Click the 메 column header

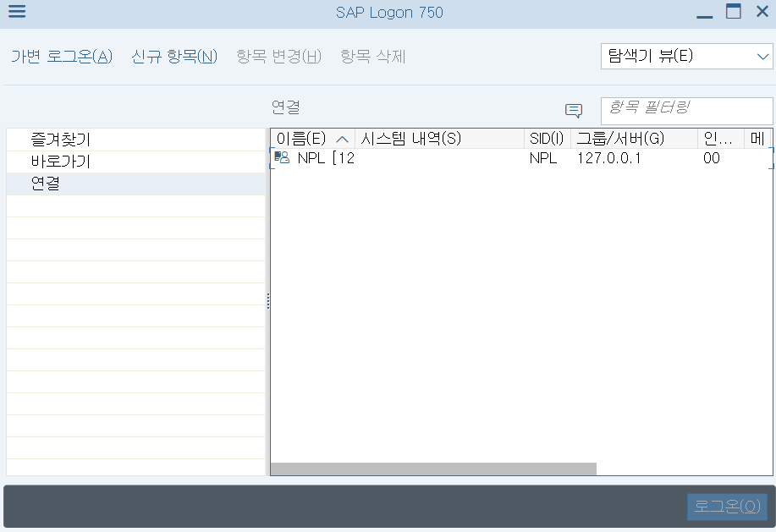point(757,139)
